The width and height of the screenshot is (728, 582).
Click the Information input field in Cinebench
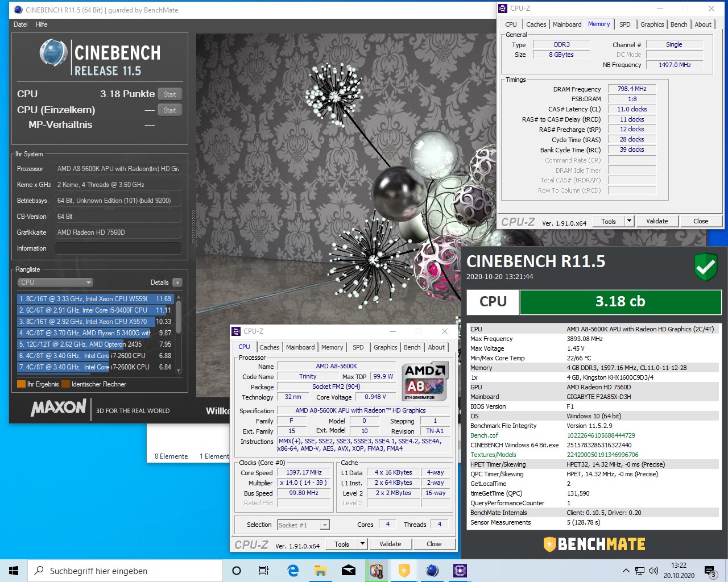(x=118, y=248)
